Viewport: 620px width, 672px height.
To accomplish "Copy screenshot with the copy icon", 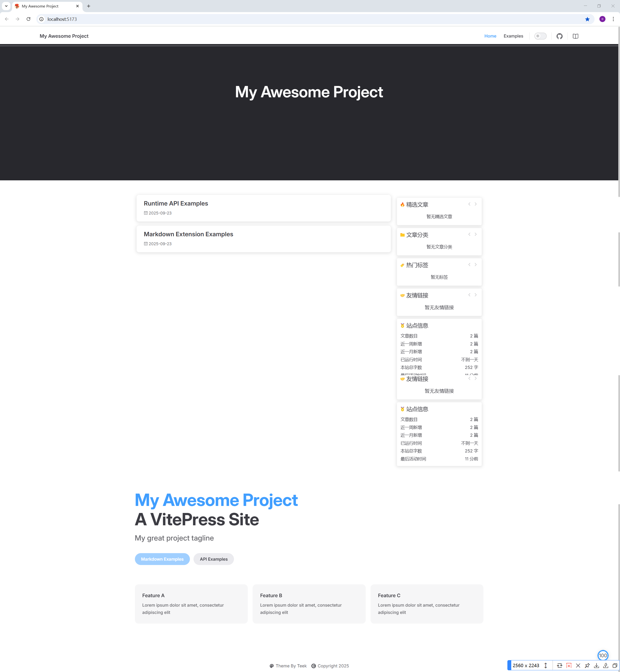I will (615, 666).
